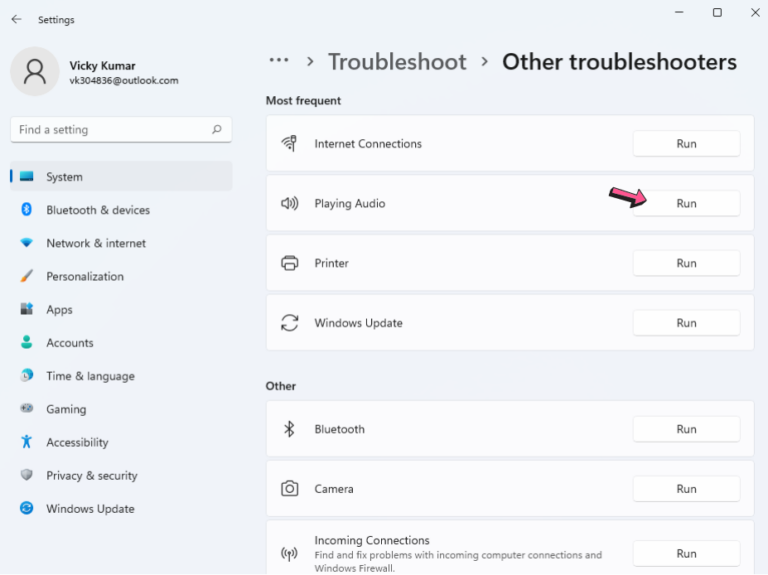Open Windows Update in the sidebar
Viewport: 768px width, 575px height.
click(90, 509)
